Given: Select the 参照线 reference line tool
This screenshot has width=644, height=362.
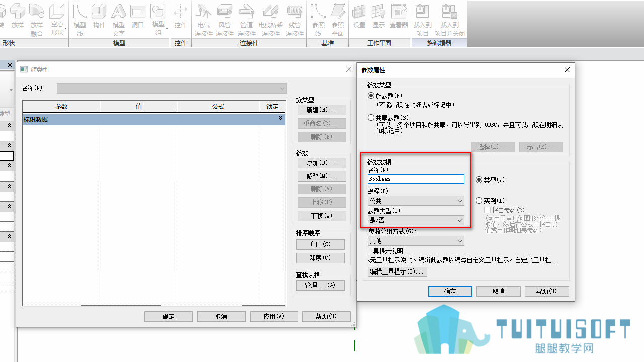Looking at the screenshot, I should 318,19.
